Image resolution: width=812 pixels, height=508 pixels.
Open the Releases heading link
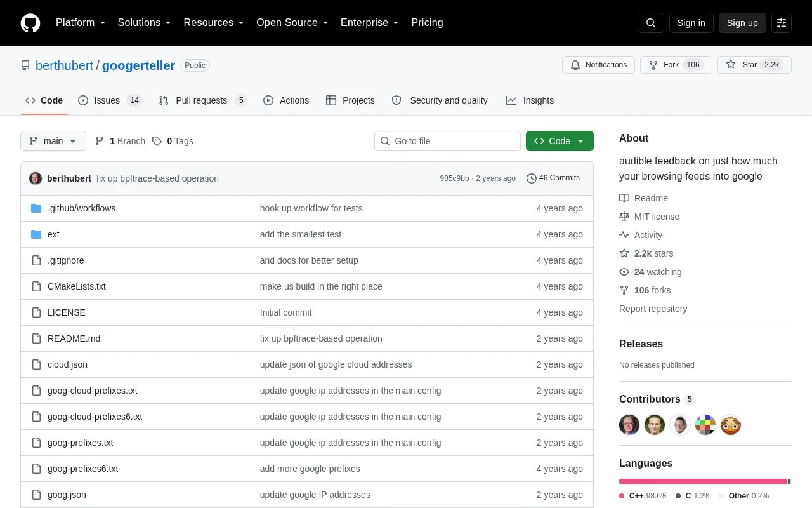(641, 344)
